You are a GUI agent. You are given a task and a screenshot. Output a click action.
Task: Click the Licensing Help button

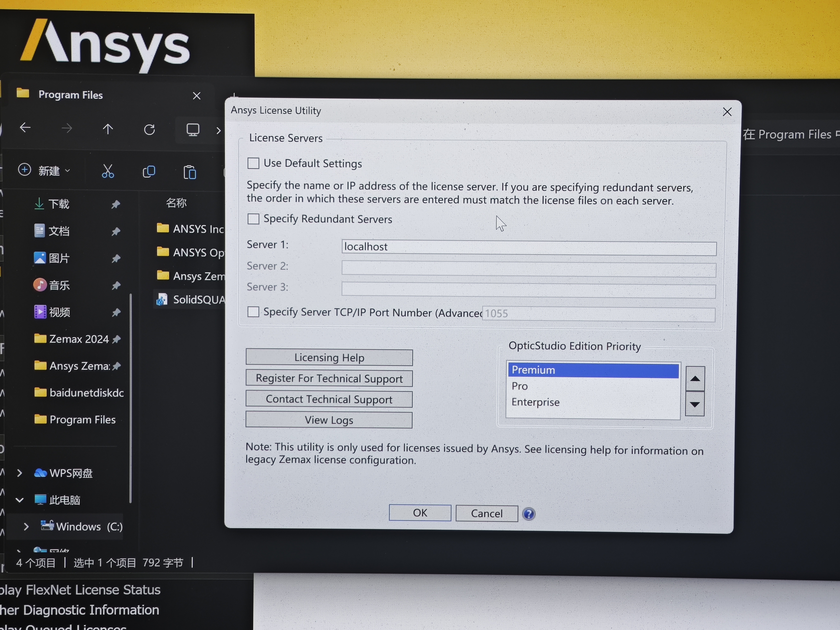point(329,357)
